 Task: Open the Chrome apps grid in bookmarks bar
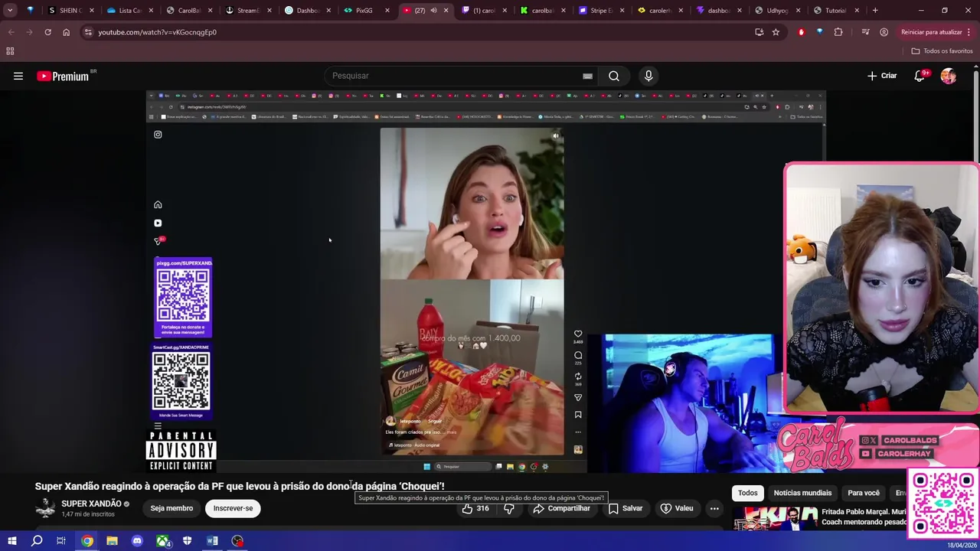tap(10, 51)
